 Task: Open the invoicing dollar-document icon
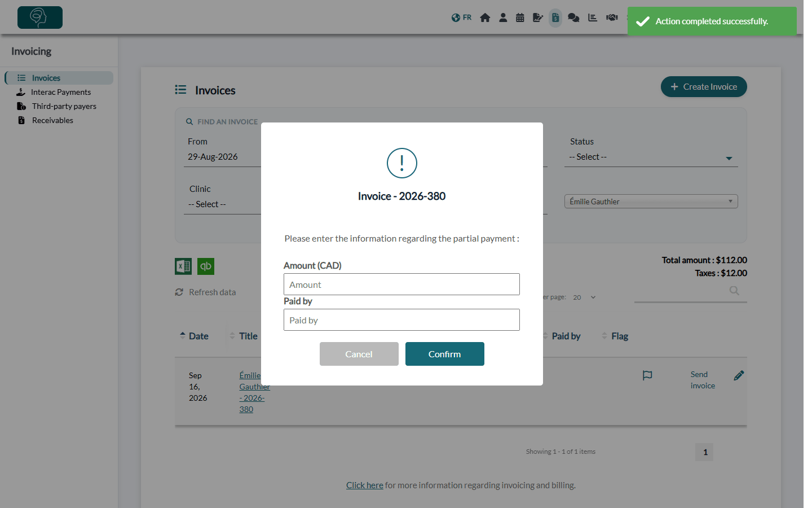pos(555,17)
